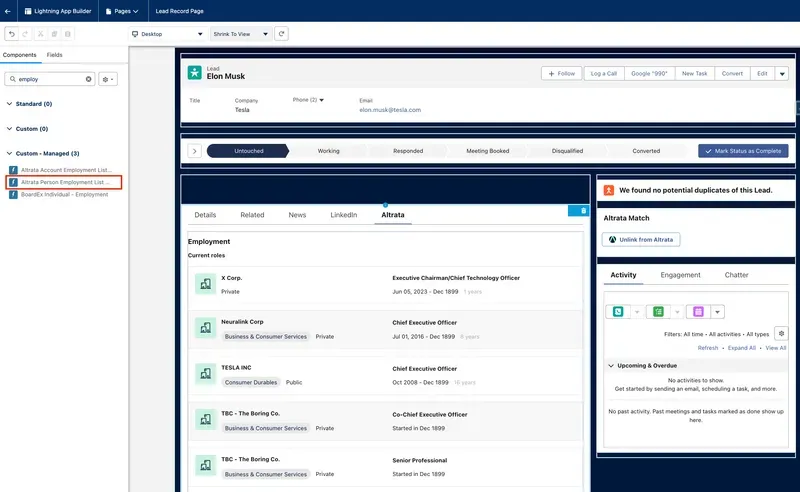The image size is (800, 492).
Task: Open the News tab
Action: [x=297, y=215]
